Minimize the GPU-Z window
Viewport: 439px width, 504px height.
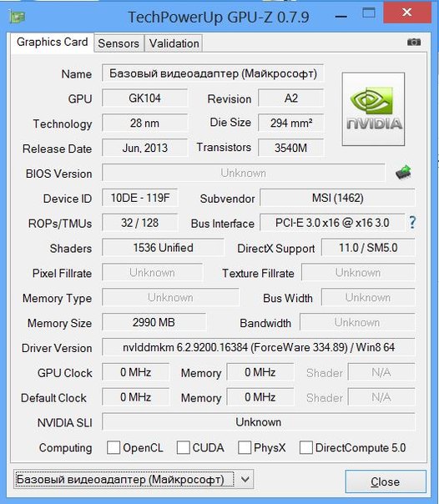[x=341, y=16]
